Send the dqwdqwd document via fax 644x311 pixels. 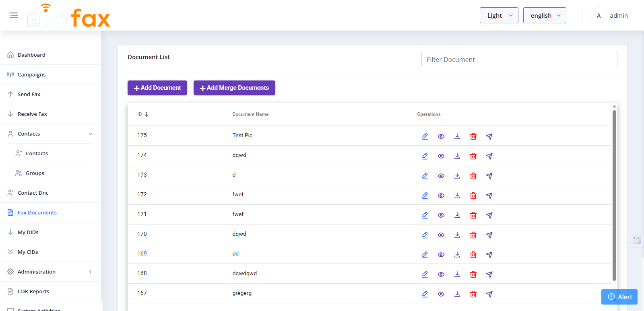coord(489,274)
